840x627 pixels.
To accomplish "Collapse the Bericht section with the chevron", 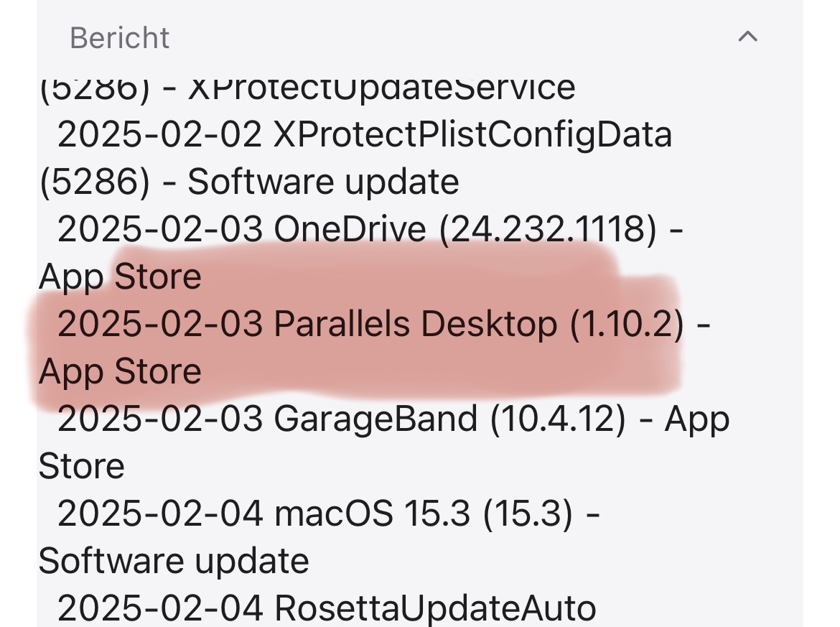I will point(747,37).
